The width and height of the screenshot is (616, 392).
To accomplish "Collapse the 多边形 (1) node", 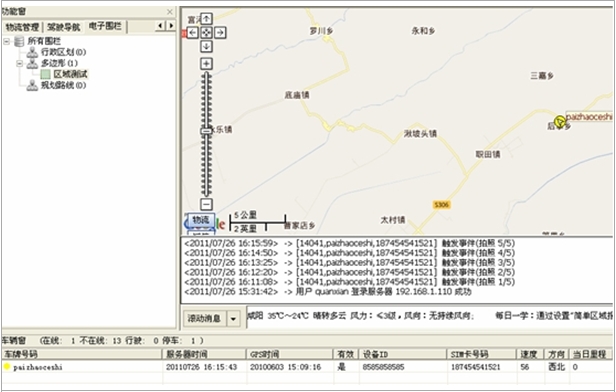I will [x=19, y=63].
